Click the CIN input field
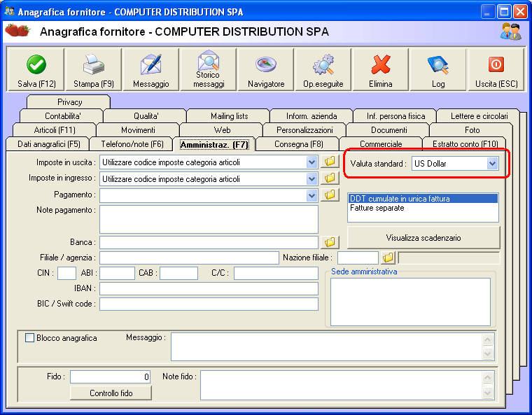 point(66,273)
